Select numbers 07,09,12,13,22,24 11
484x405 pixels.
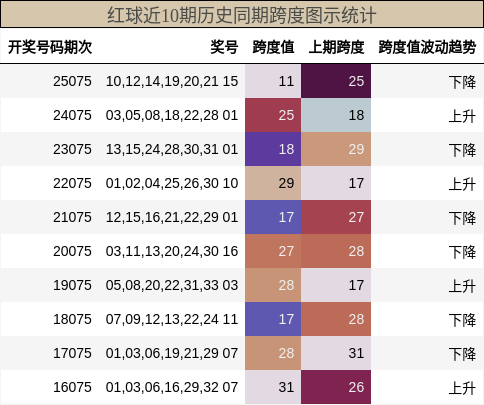172,319
